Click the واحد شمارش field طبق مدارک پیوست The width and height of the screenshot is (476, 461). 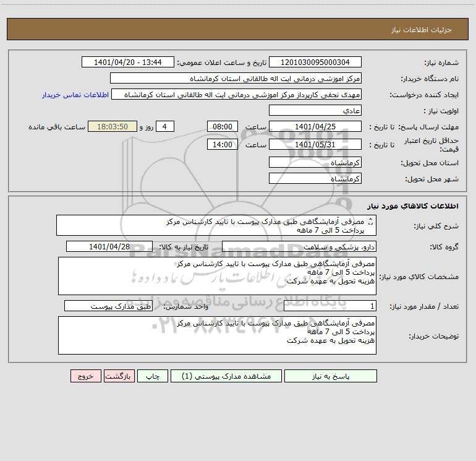(108, 306)
